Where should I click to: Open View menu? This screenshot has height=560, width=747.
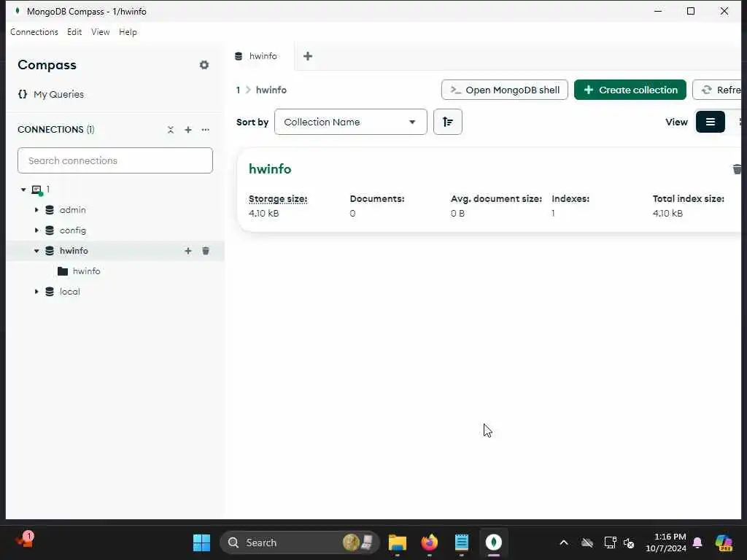(x=101, y=32)
